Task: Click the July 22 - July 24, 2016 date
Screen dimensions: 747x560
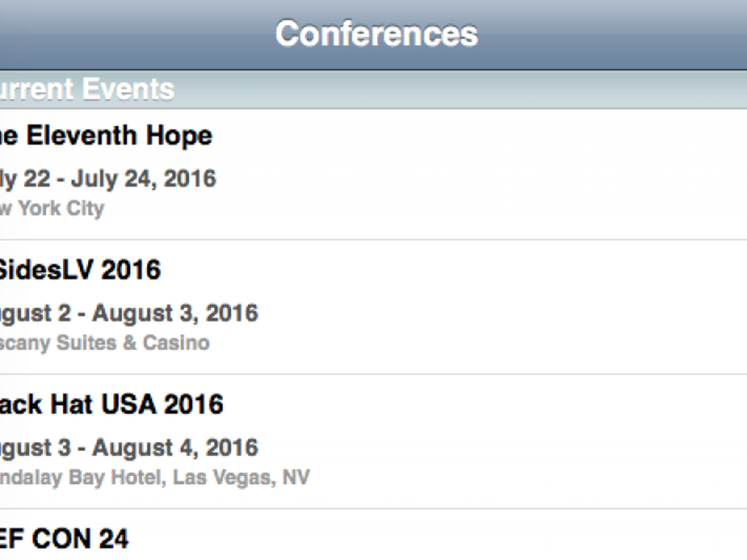Action: pyautogui.click(x=108, y=179)
